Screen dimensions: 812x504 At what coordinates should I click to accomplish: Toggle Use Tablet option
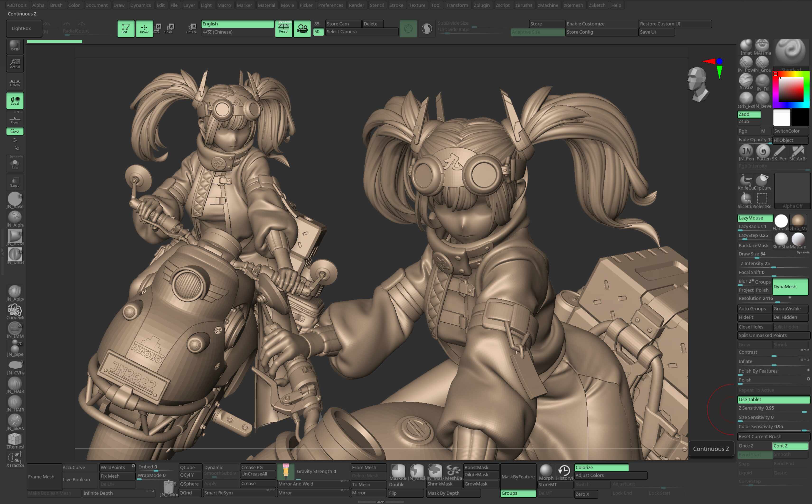pyautogui.click(x=774, y=399)
